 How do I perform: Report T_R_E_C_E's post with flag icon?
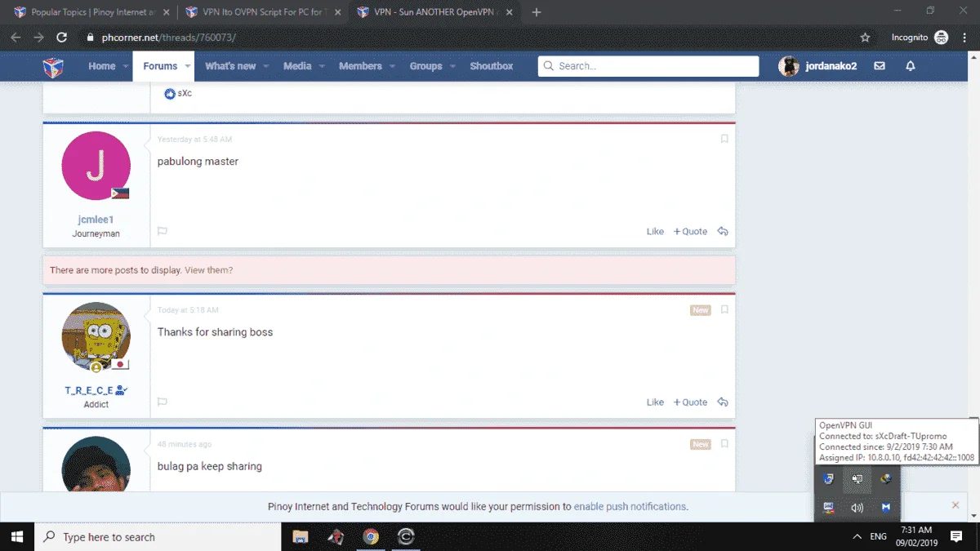[x=162, y=402]
